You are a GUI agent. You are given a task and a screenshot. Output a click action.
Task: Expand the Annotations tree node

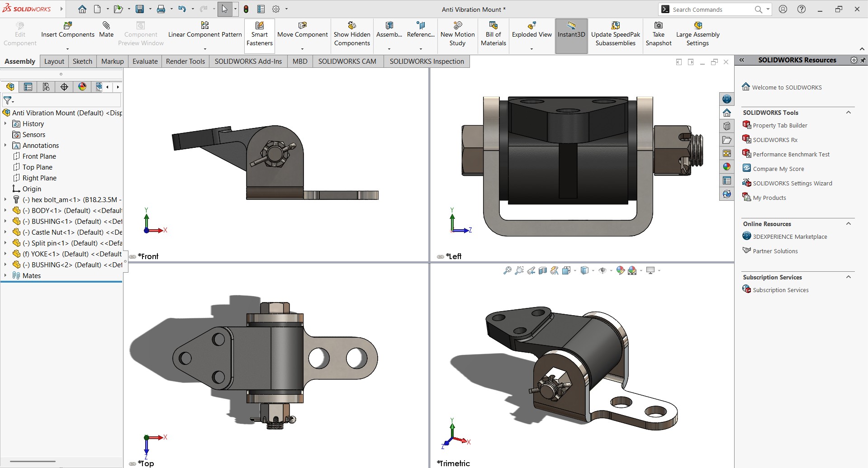pos(5,145)
